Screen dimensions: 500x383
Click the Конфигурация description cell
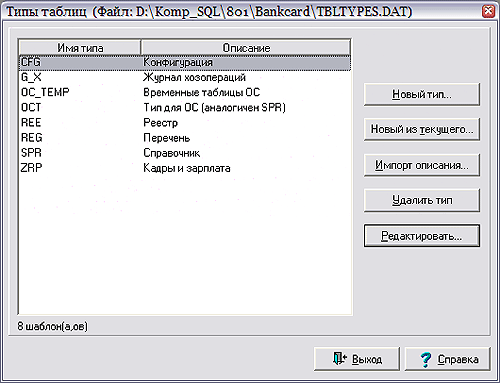pos(178,62)
